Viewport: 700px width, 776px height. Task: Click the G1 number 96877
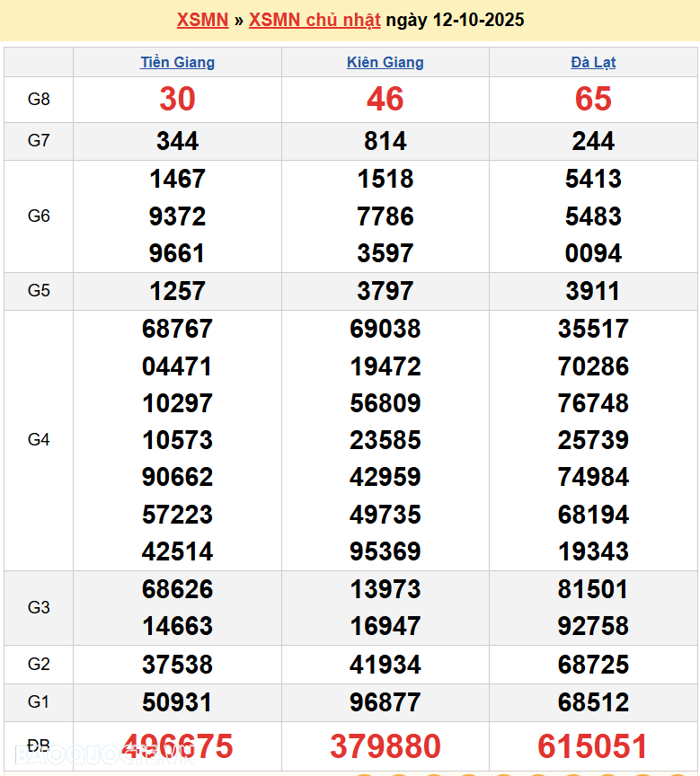click(x=385, y=702)
